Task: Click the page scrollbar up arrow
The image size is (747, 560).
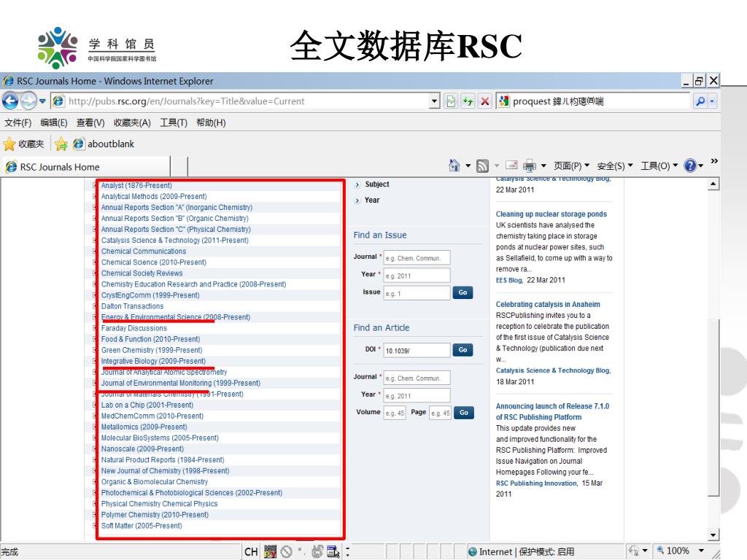Action: click(x=713, y=184)
